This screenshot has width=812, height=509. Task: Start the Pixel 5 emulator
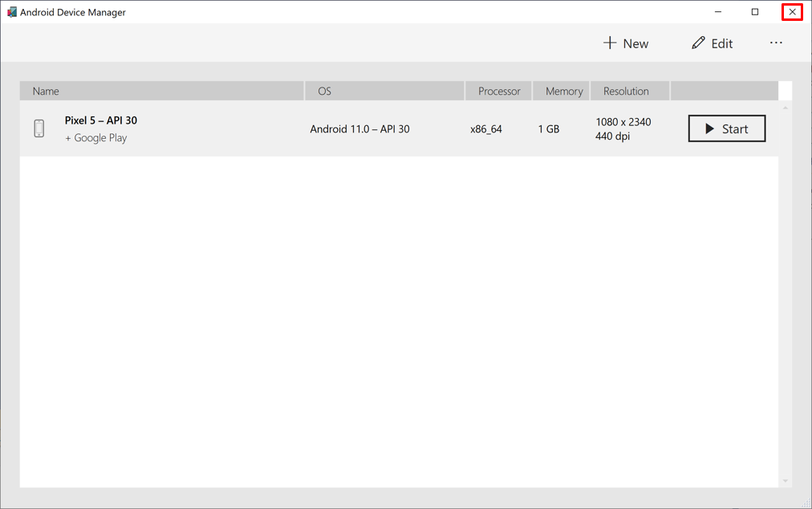(726, 128)
